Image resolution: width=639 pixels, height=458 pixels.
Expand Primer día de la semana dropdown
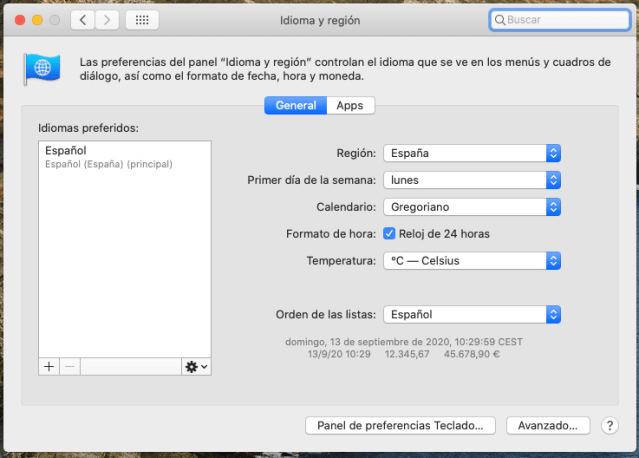tap(472, 180)
